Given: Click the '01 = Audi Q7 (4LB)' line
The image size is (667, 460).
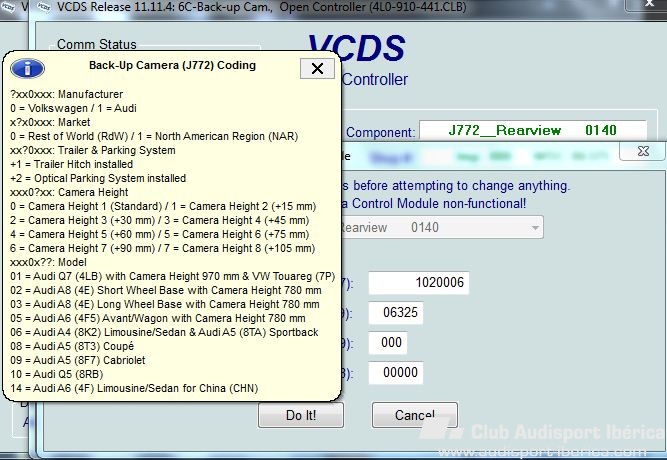Looking at the screenshot, I should (172, 276).
